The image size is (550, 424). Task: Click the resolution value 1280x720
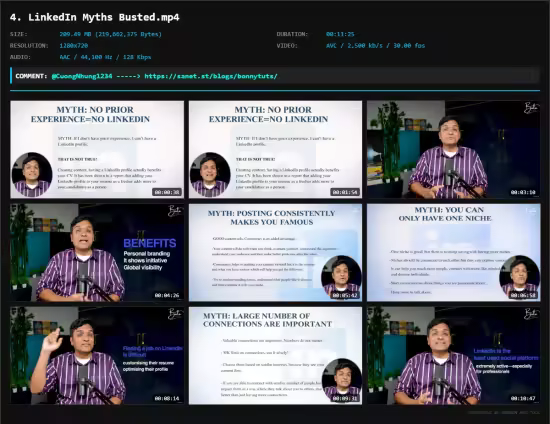74,46
